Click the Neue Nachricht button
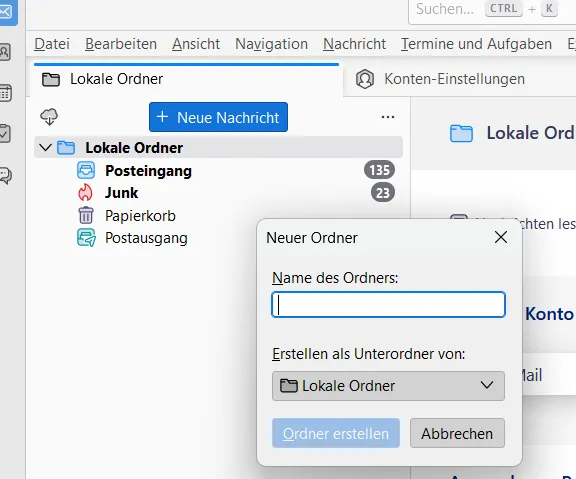 pos(218,117)
